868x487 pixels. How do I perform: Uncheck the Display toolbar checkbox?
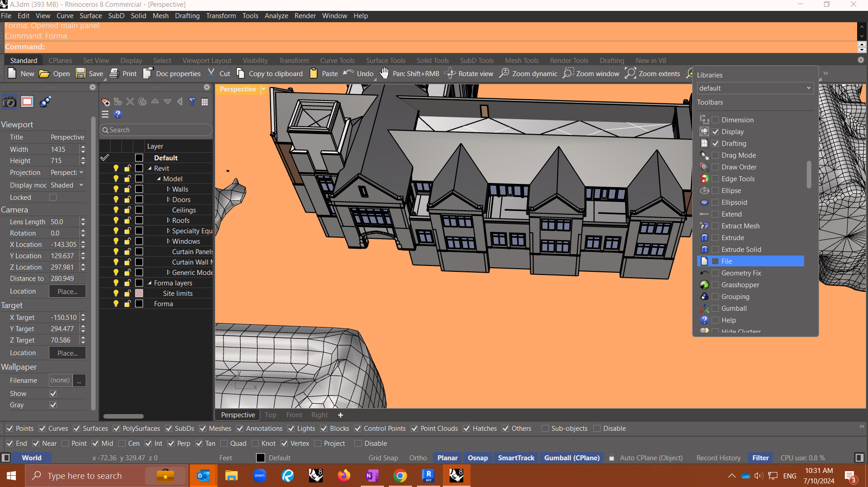click(715, 132)
